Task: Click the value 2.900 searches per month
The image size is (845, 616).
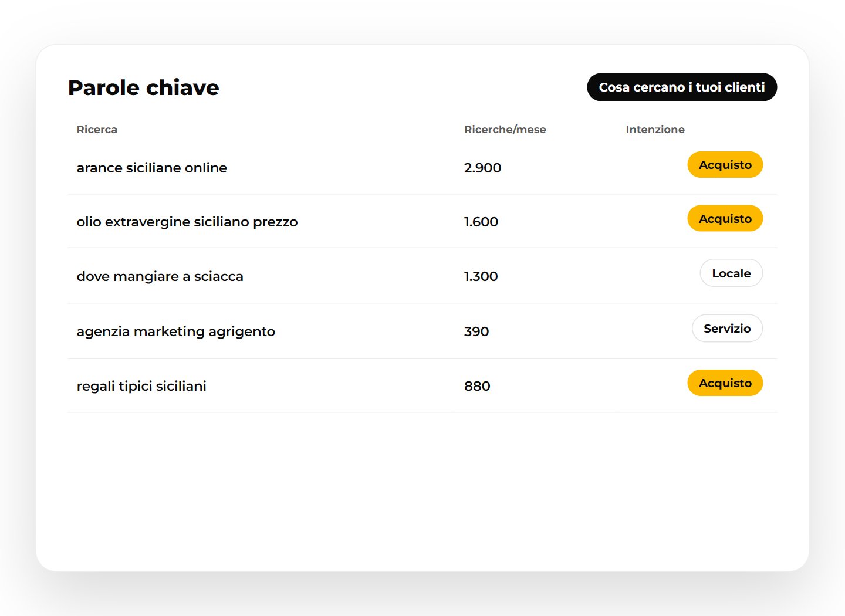Action: coord(482,168)
